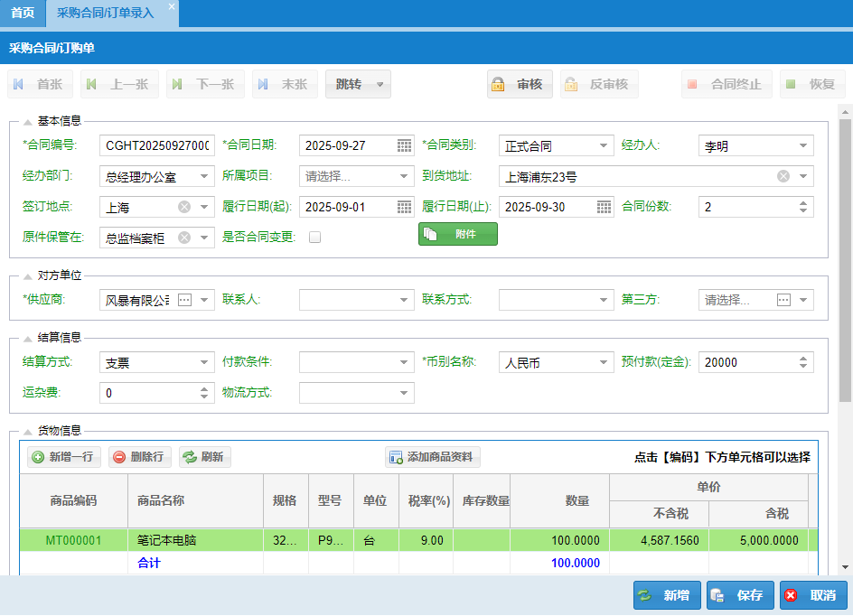The width and height of the screenshot is (853, 616).
Task: Clear the 到货地址 field value
Action: click(x=783, y=176)
